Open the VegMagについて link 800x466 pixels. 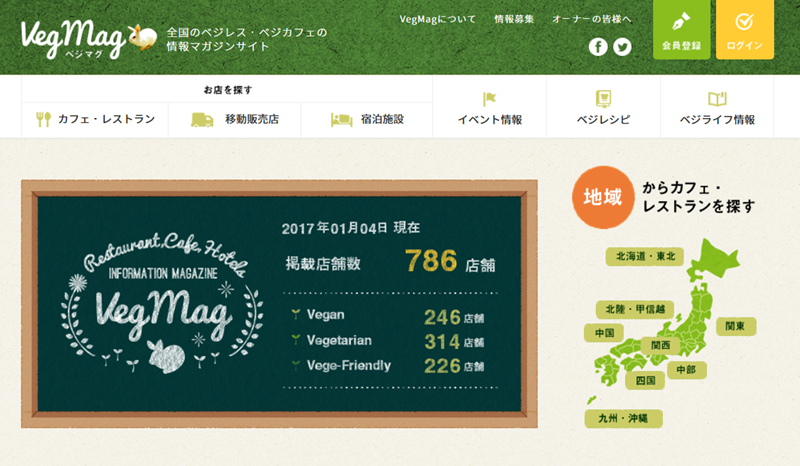click(x=437, y=19)
